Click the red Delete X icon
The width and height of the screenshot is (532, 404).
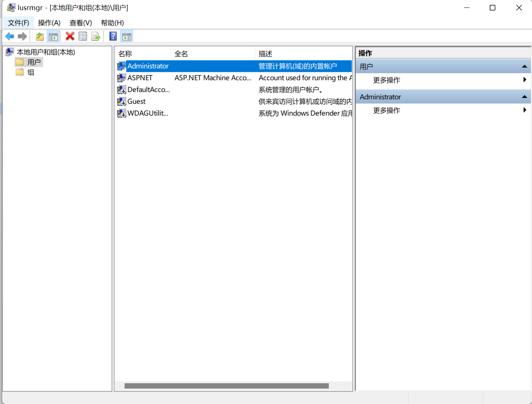[x=70, y=36]
